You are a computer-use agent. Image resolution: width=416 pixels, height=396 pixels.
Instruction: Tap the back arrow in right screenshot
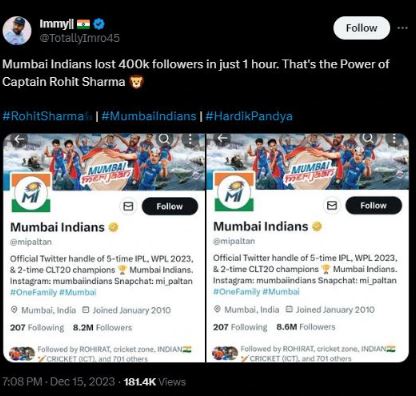(x=222, y=138)
